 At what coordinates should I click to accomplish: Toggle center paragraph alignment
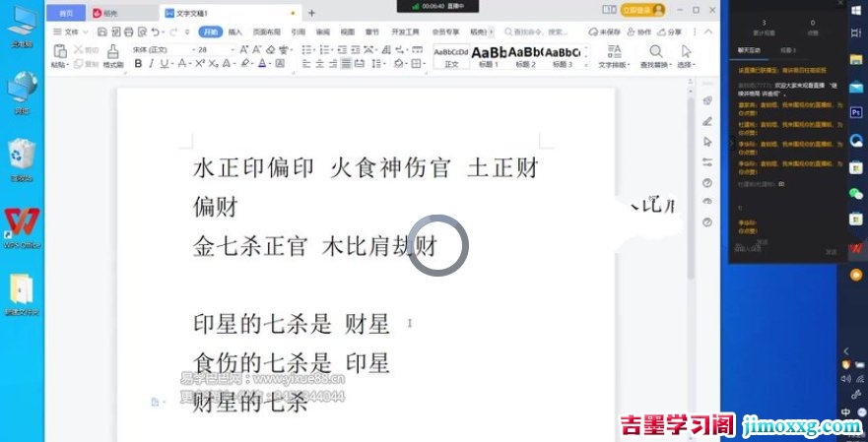click(x=319, y=64)
